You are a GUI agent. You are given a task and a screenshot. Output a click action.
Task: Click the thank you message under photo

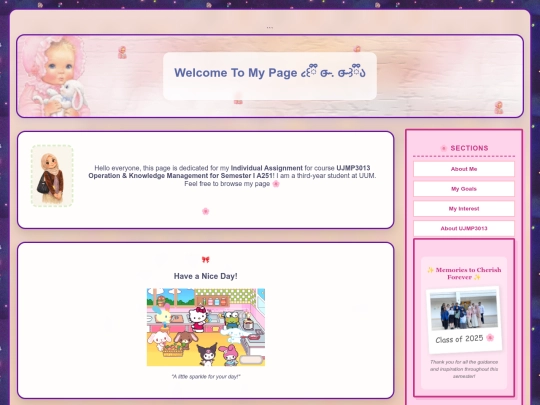464,369
